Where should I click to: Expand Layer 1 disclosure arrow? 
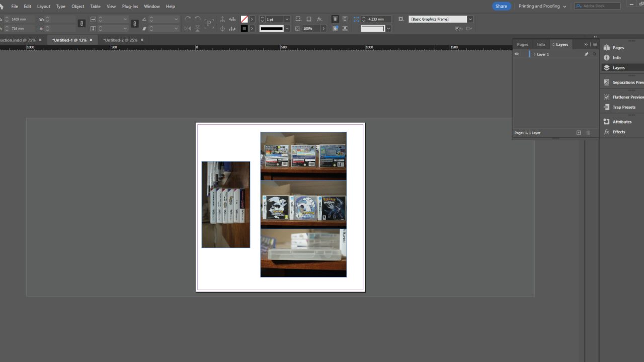tap(534, 54)
